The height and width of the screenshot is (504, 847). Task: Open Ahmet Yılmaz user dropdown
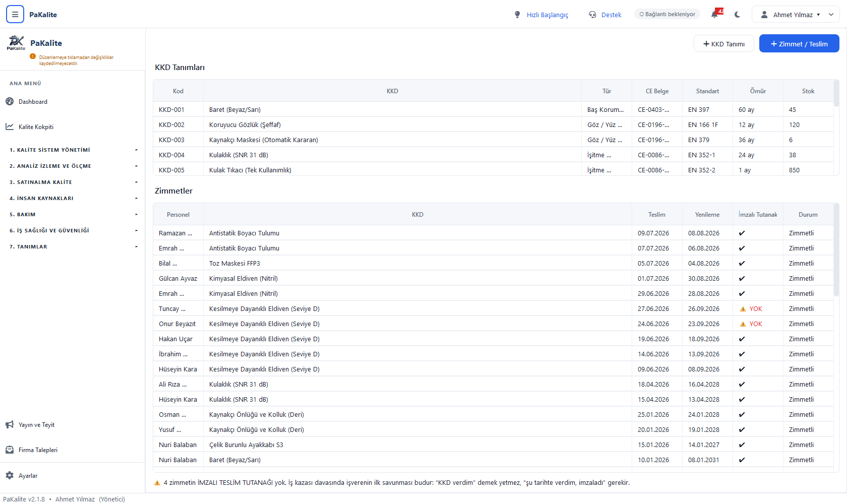796,15
